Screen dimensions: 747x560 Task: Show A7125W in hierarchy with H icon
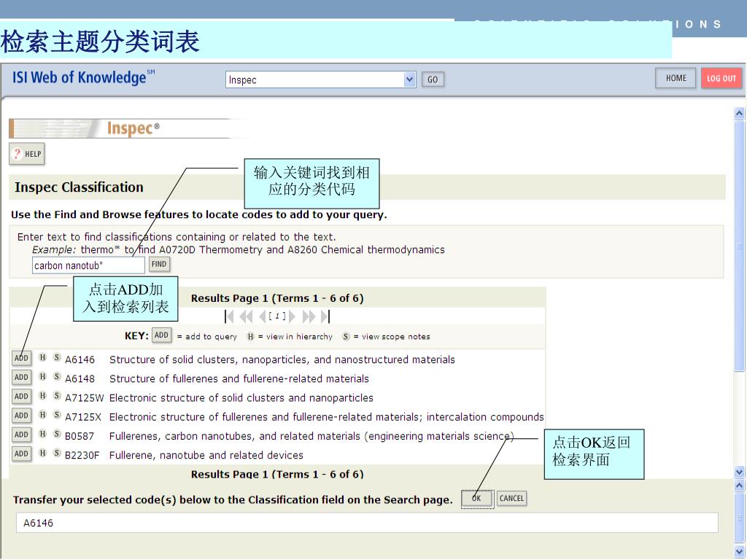coord(43,396)
